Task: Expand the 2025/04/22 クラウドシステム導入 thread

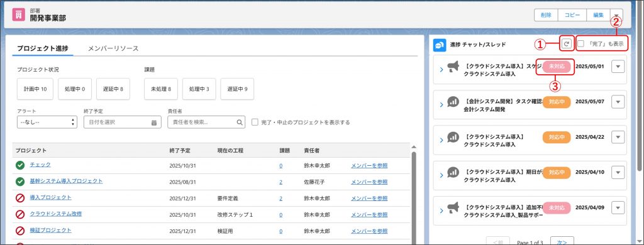Action: [x=441, y=140]
